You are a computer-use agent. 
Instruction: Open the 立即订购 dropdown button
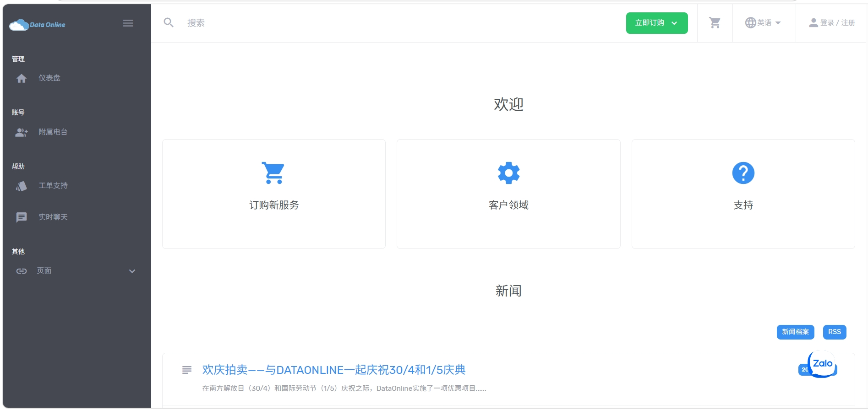[656, 23]
